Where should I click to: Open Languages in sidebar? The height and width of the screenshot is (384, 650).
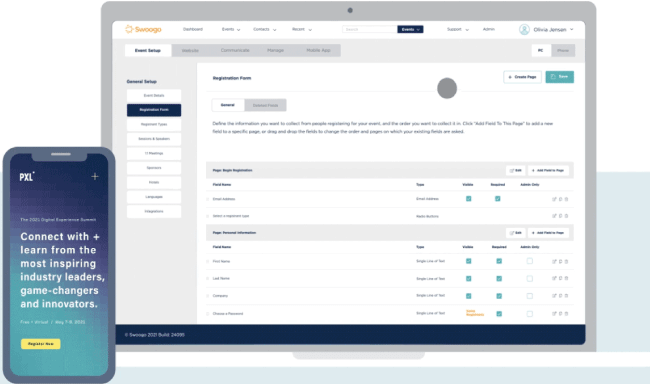coord(154,197)
